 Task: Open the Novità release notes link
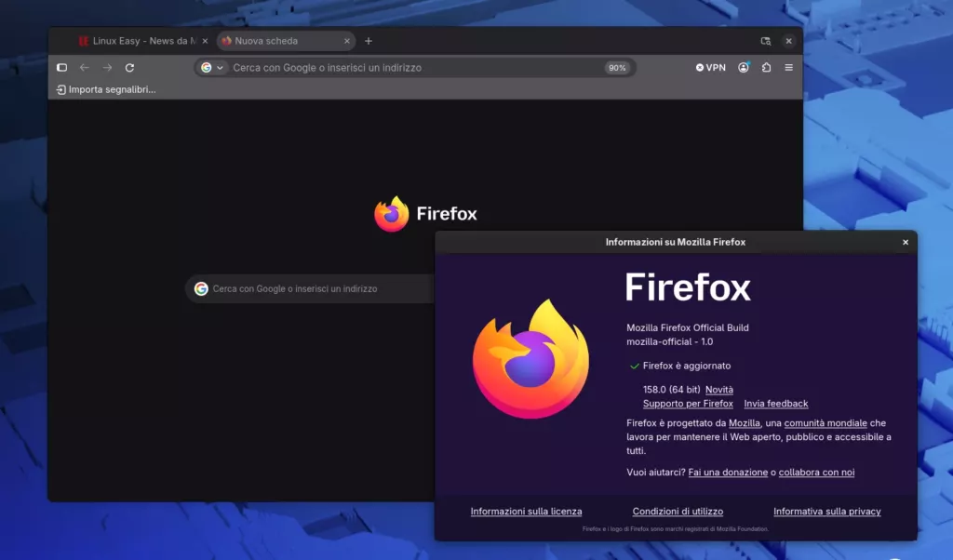click(719, 390)
